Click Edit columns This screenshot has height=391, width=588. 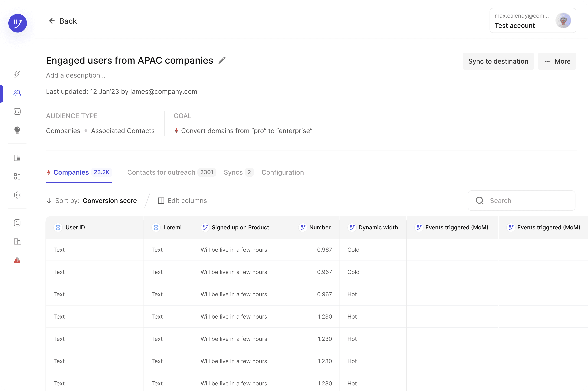click(182, 201)
